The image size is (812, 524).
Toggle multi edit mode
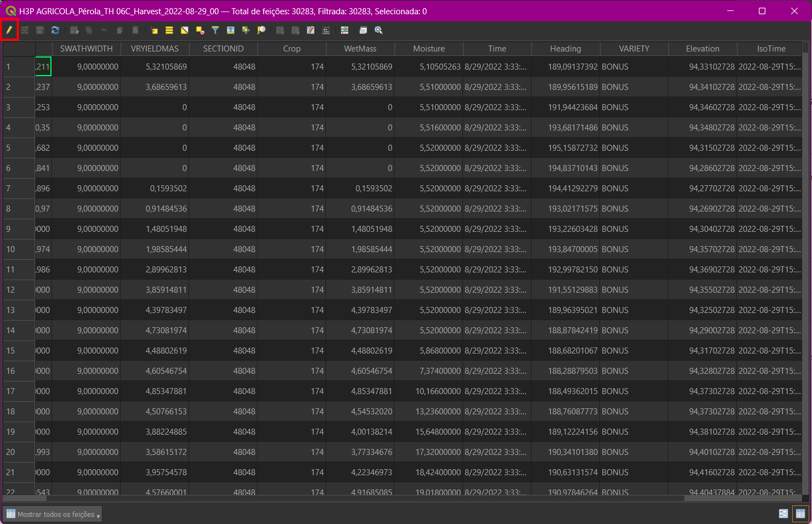pos(25,30)
